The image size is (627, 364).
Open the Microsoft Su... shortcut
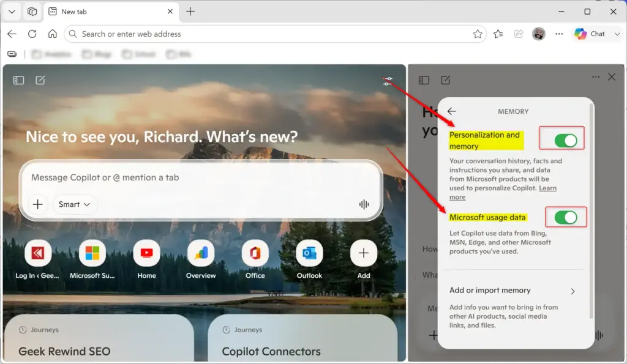tap(92, 260)
